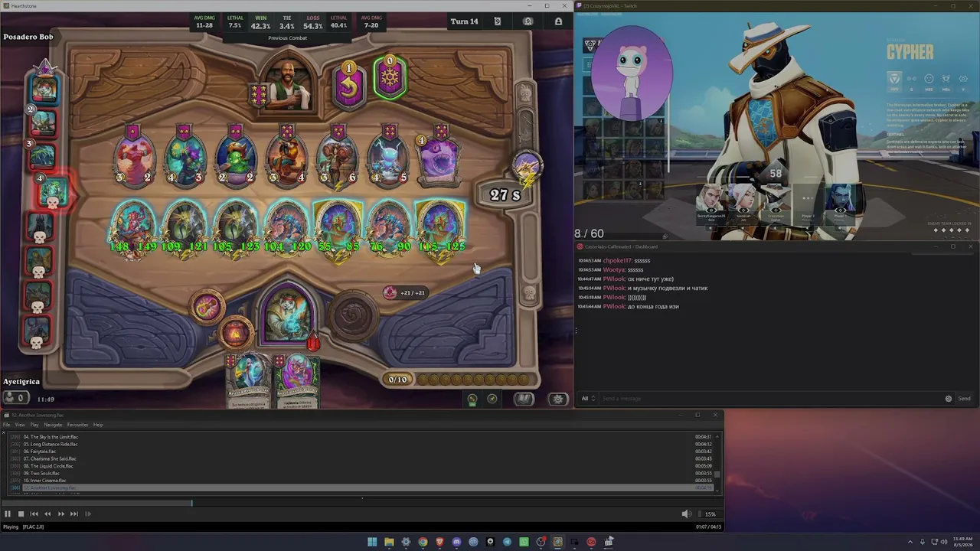
Task: Select the 4/5 tavern minion
Action: 389,158
